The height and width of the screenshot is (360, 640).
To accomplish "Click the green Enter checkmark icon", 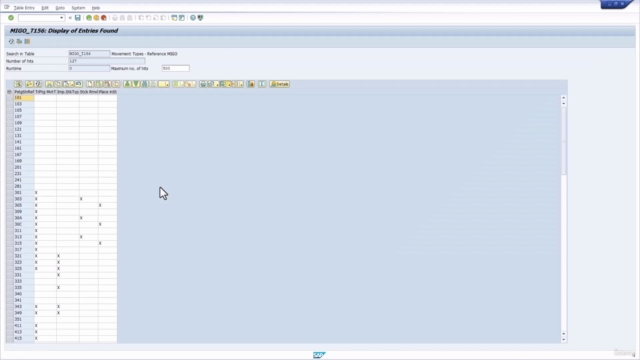I will pos(11,18).
